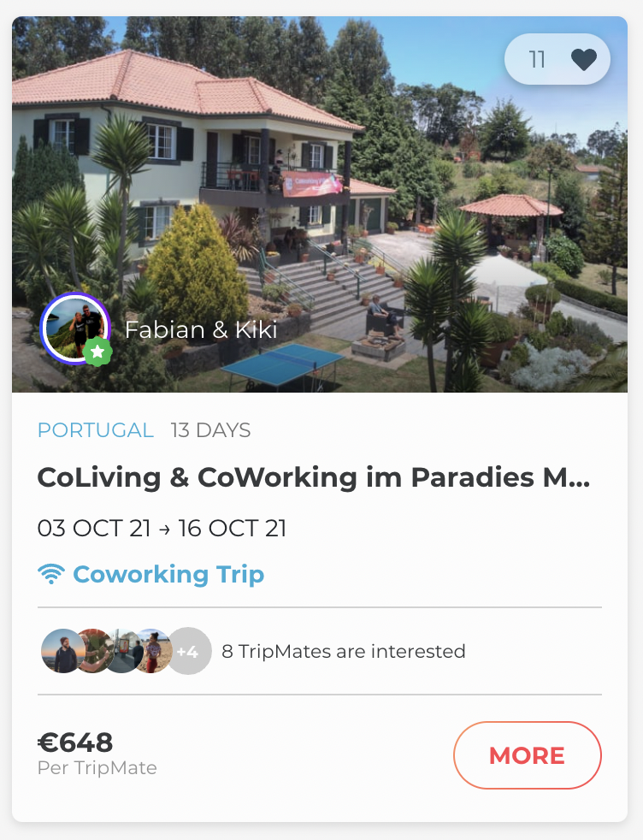The height and width of the screenshot is (840, 643).
Task: Click the 03 OCT 21 to 16 OCT 21 dates
Action: click(162, 528)
